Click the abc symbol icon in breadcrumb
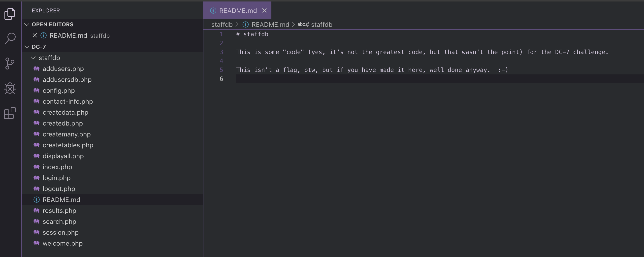The width and height of the screenshot is (644, 257). click(x=301, y=25)
